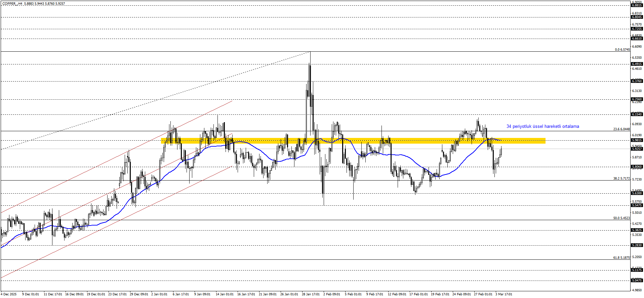
Task: Click the '3 Mar 17:01' time axis label
Action: tap(504, 294)
